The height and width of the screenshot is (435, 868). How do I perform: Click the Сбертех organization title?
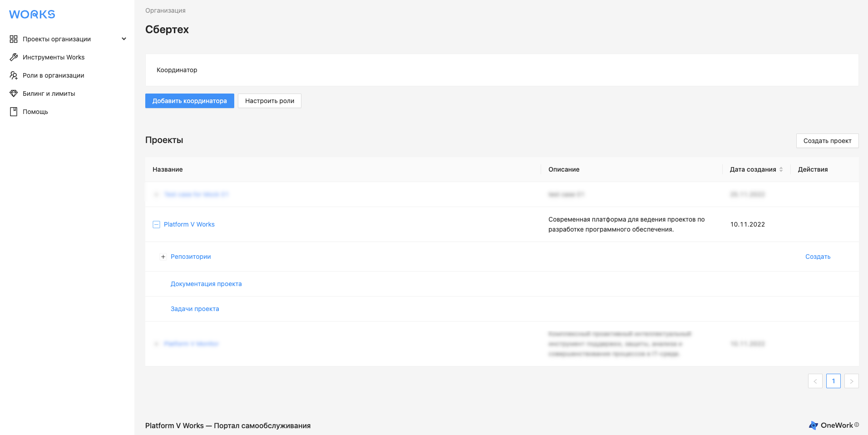(x=167, y=30)
